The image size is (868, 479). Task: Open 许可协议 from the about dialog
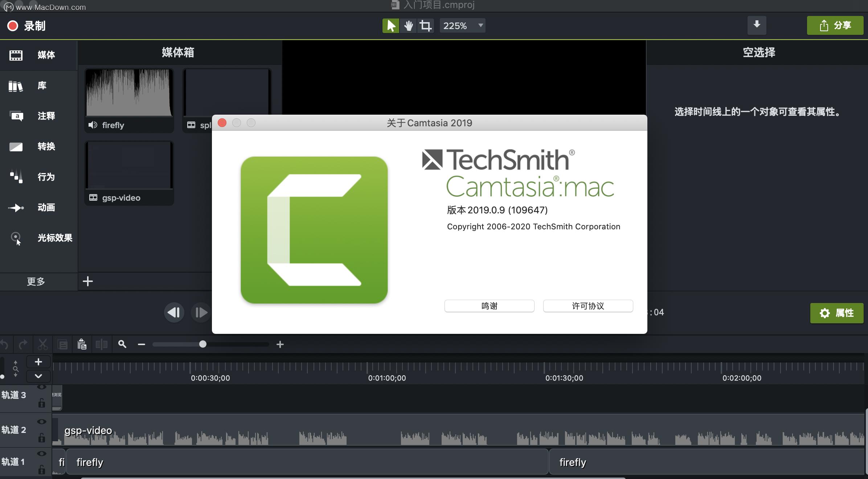(x=587, y=306)
